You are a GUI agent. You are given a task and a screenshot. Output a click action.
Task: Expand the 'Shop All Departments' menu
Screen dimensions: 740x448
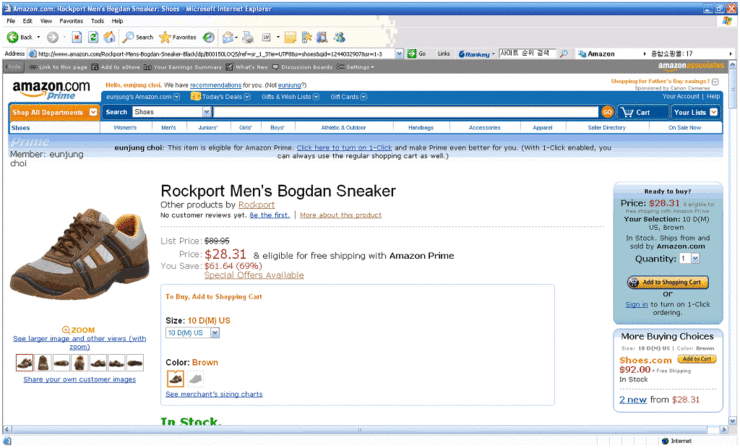click(93, 112)
